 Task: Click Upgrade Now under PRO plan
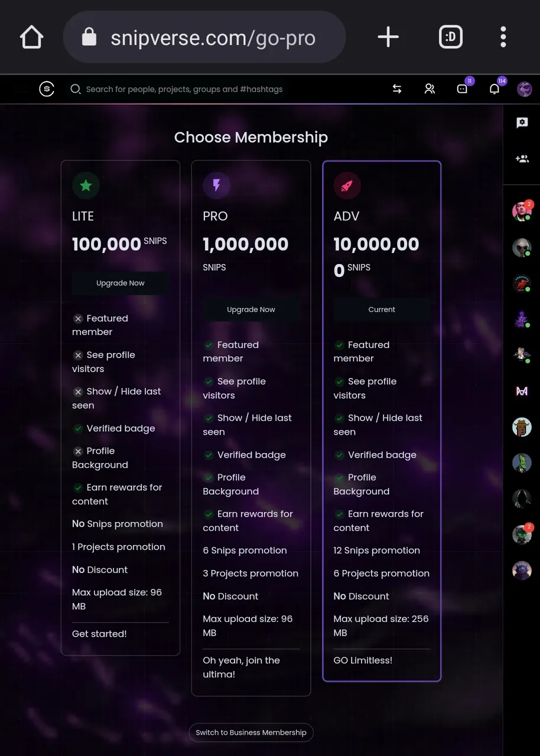(x=251, y=309)
